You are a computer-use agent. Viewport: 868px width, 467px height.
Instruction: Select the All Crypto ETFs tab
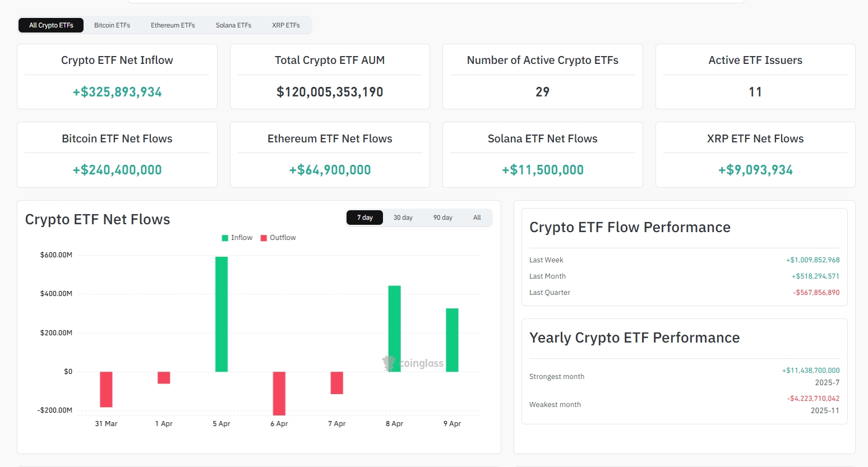pos(50,25)
